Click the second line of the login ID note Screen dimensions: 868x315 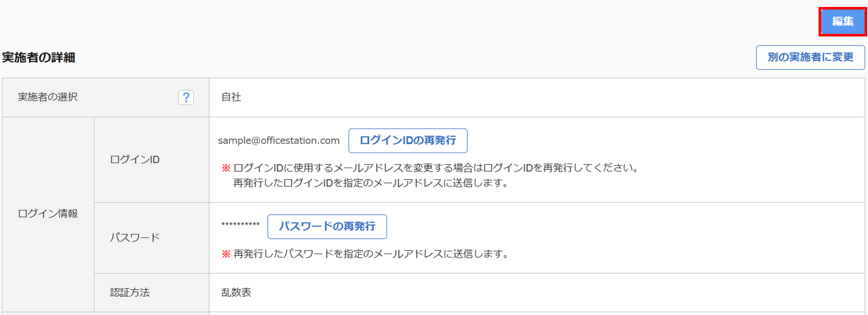tap(371, 183)
